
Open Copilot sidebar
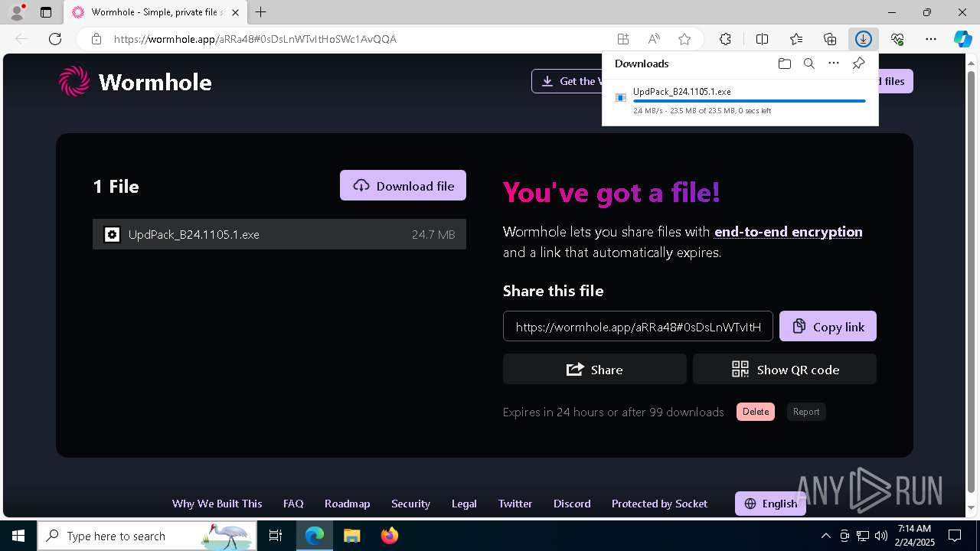(x=962, y=39)
